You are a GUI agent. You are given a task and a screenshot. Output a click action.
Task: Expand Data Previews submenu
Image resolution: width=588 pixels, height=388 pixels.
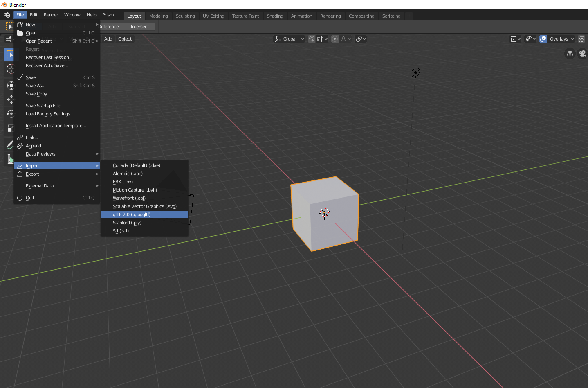click(x=57, y=154)
